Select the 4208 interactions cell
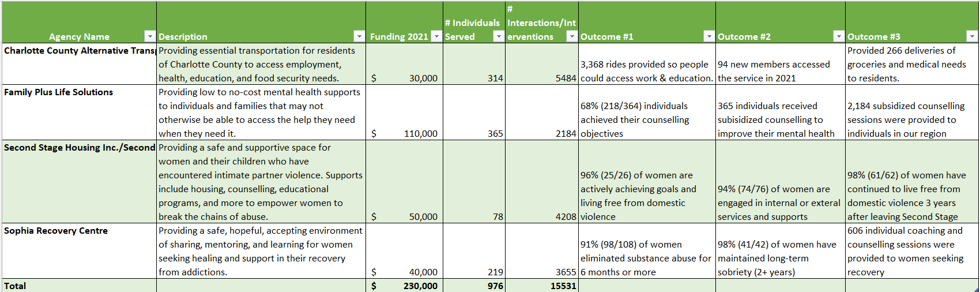This screenshot has height=292, width=980. [x=542, y=182]
